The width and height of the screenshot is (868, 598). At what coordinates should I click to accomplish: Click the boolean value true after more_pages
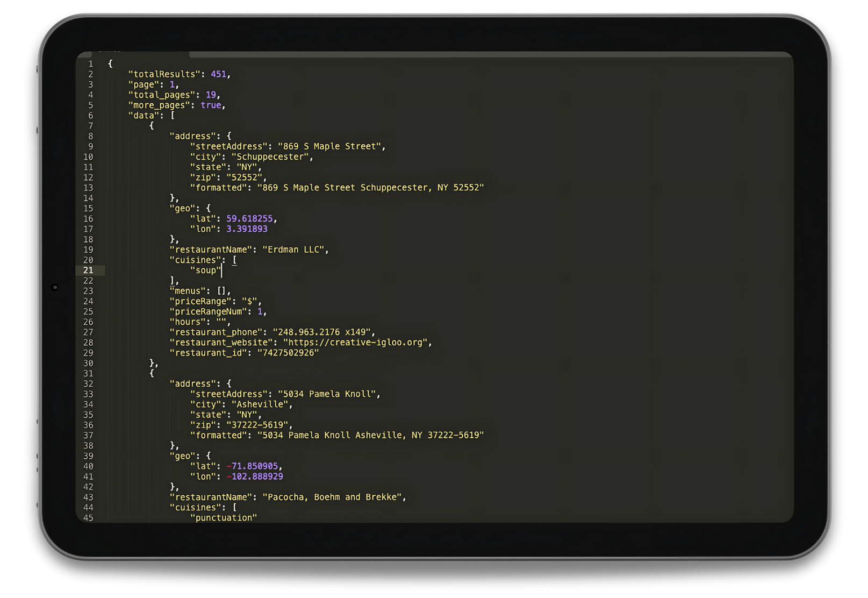[x=211, y=105]
